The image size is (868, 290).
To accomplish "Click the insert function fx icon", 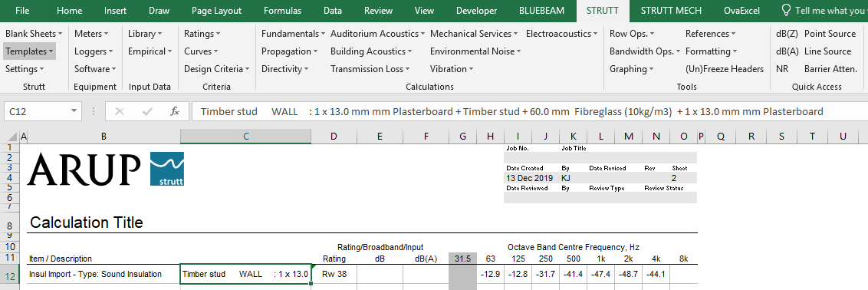I will pos(175,111).
